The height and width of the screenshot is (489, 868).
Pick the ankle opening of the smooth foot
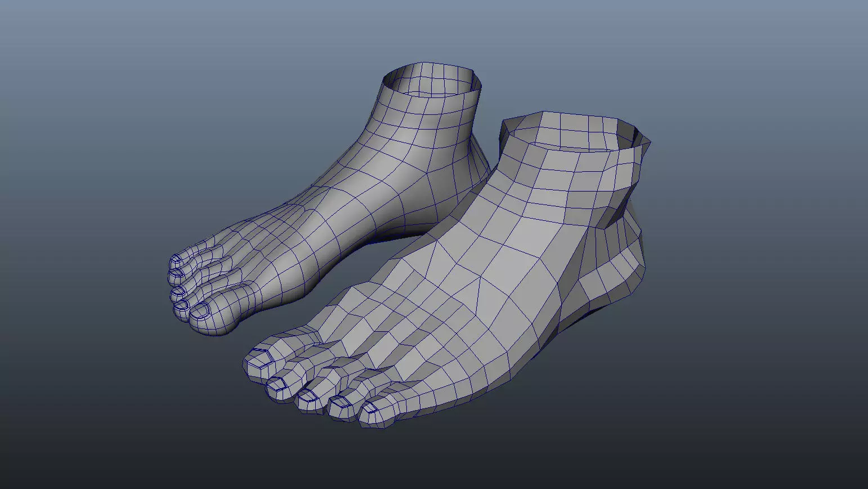pyautogui.click(x=432, y=80)
